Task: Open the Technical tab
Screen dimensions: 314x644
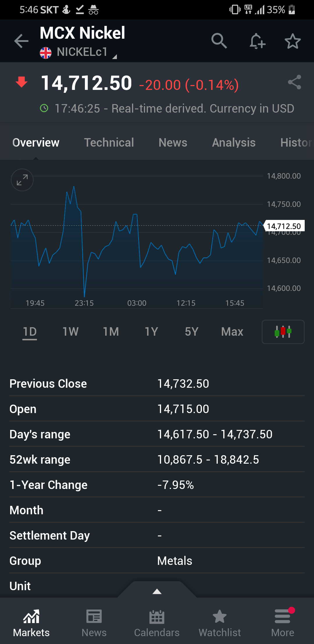Action: 109,143
